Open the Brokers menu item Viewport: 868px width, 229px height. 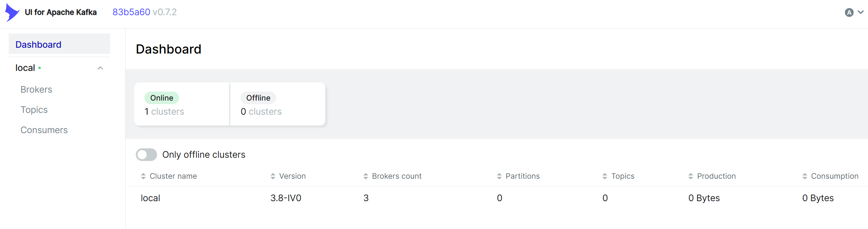click(36, 89)
